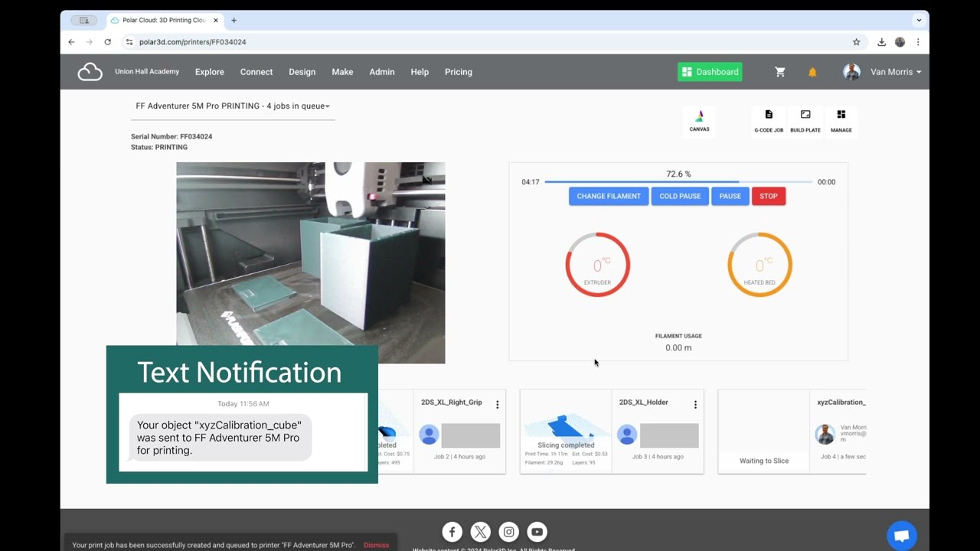Expand the Van Morris account menu
Screen dimensions: 980x551
click(x=895, y=72)
